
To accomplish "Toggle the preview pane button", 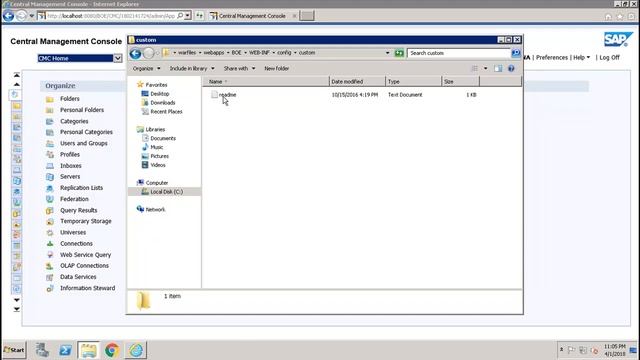I will pos(498,69).
